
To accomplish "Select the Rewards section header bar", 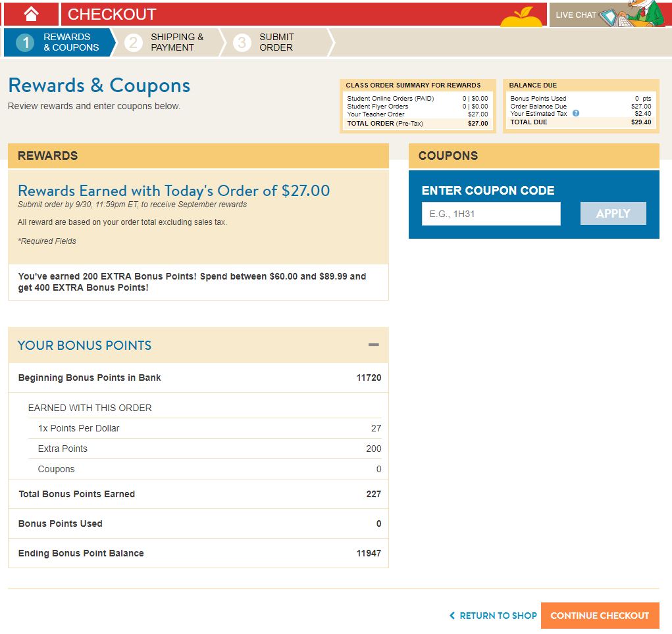I will coord(198,156).
